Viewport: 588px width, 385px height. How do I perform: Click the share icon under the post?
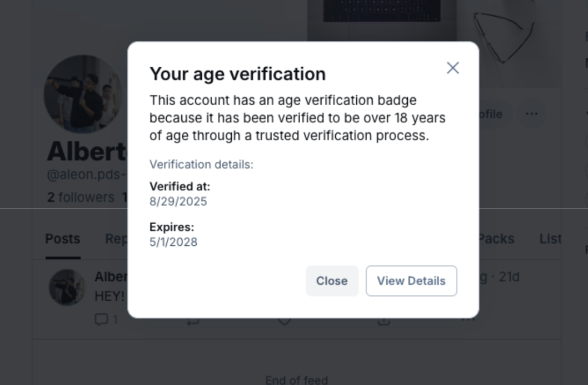(x=383, y=321)
